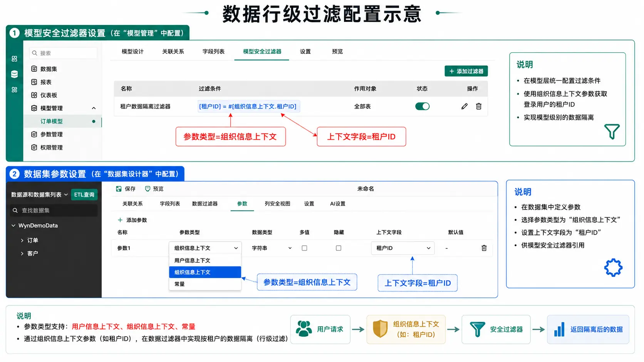The image size is (644, 362).
Task: Click the clover-shaped icon below the database icon
Action: pos(14,90)
